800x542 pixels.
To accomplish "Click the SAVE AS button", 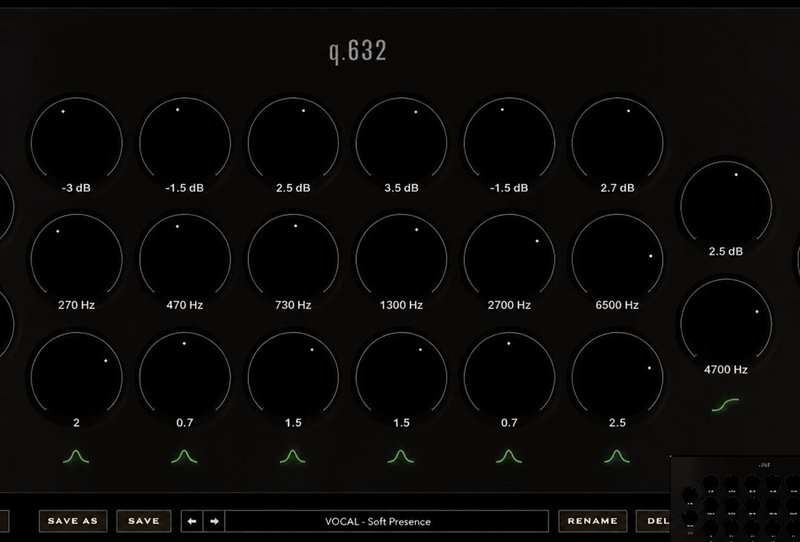I will 73,521.
